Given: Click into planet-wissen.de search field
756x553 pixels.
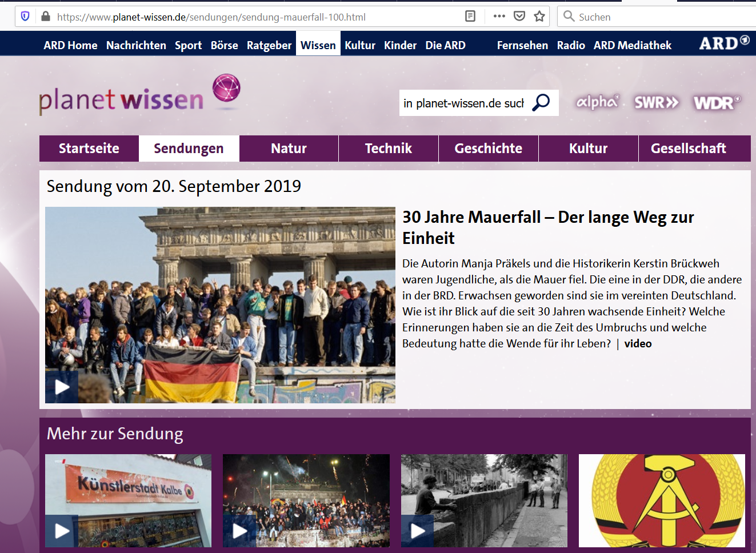Looking at the screenshot, I should click(463, 103).
